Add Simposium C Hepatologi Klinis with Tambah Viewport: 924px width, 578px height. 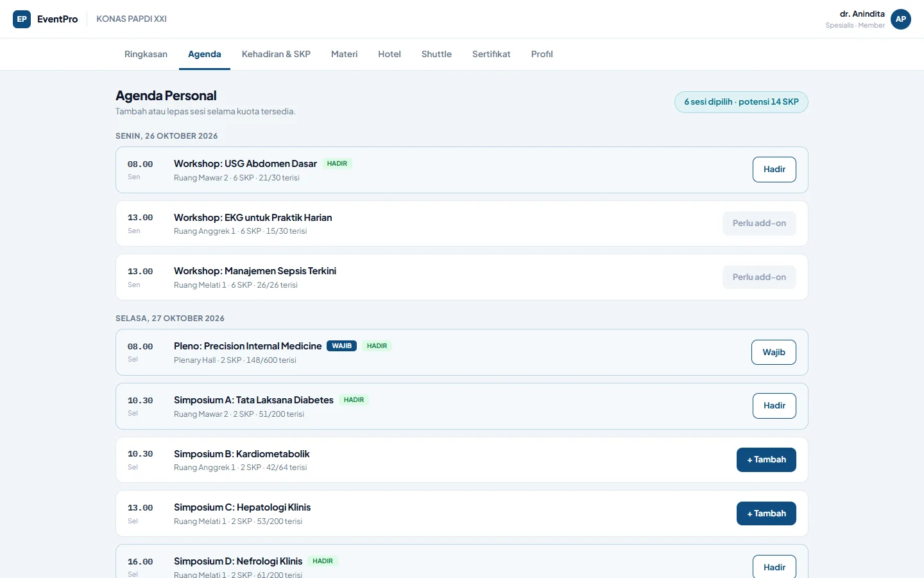coord(766,514)
